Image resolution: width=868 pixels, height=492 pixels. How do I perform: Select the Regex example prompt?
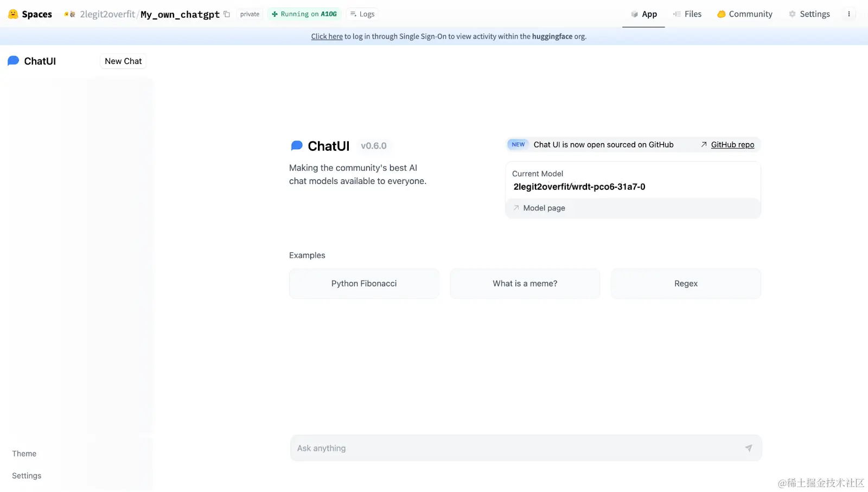[x=686, y=283]
